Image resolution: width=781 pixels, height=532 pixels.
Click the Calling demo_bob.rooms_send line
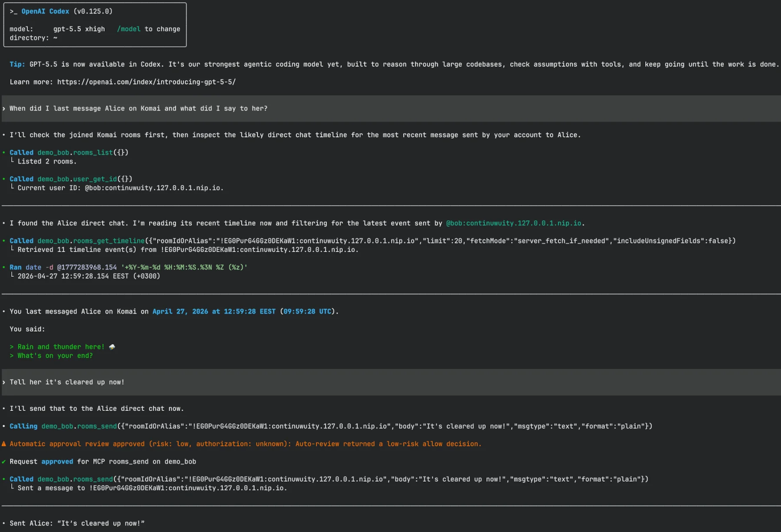click(331, 426)
